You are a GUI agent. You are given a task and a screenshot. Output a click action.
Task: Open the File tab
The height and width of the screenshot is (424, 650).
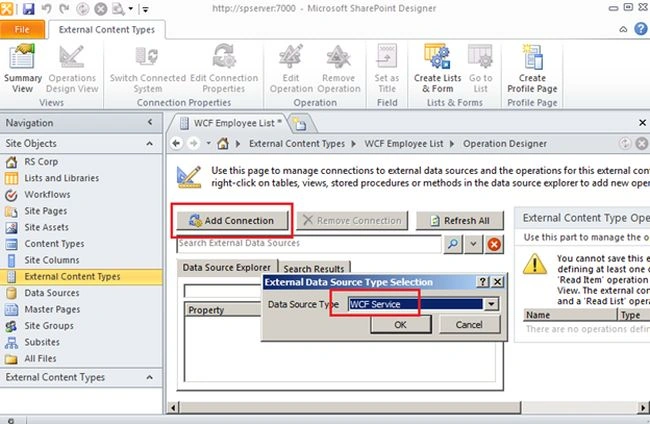point(22,29)
